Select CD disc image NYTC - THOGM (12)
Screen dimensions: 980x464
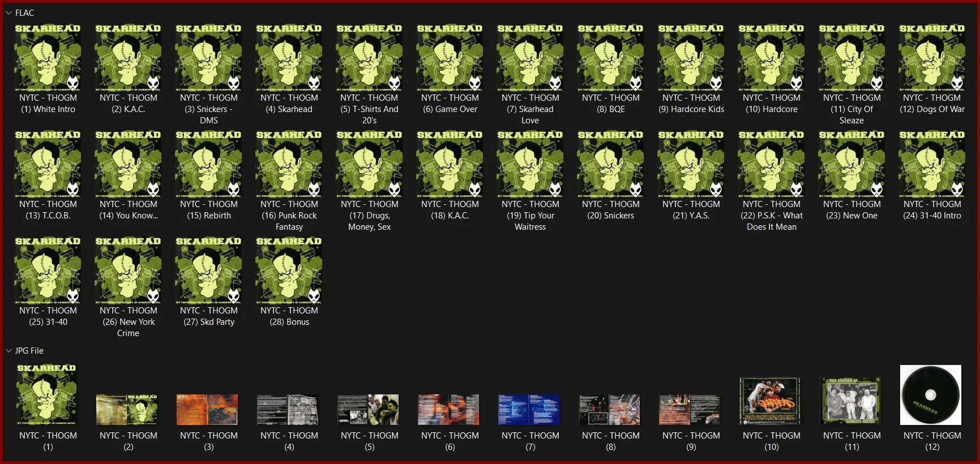tap(931, 395)
